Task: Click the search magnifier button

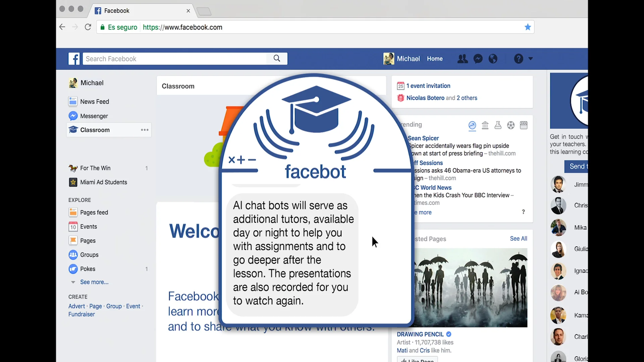Action: click(277, 59)
